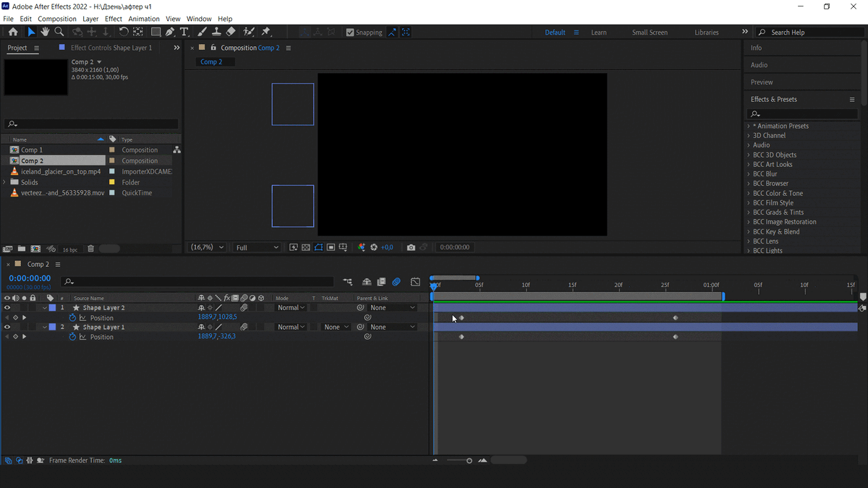
Task: Open the Layer menu
Action: coord(90,19)
